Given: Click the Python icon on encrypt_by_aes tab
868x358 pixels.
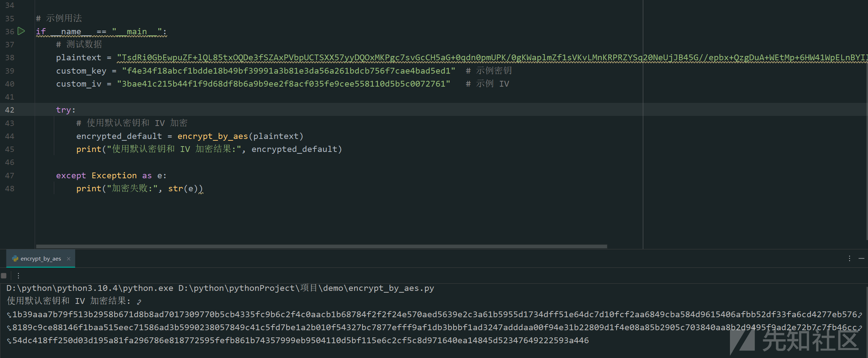Looking at the screenshot, I should 15,258.
